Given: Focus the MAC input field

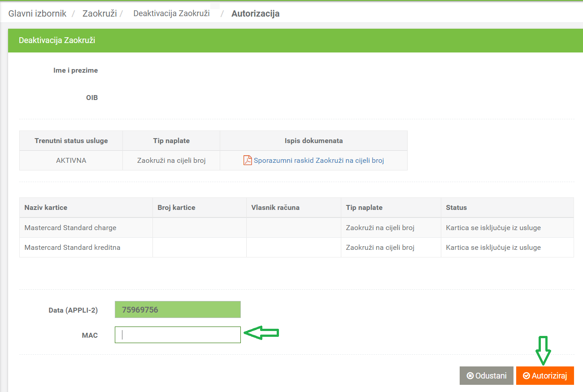Looking at the screenshot, I should coord(178,335).
